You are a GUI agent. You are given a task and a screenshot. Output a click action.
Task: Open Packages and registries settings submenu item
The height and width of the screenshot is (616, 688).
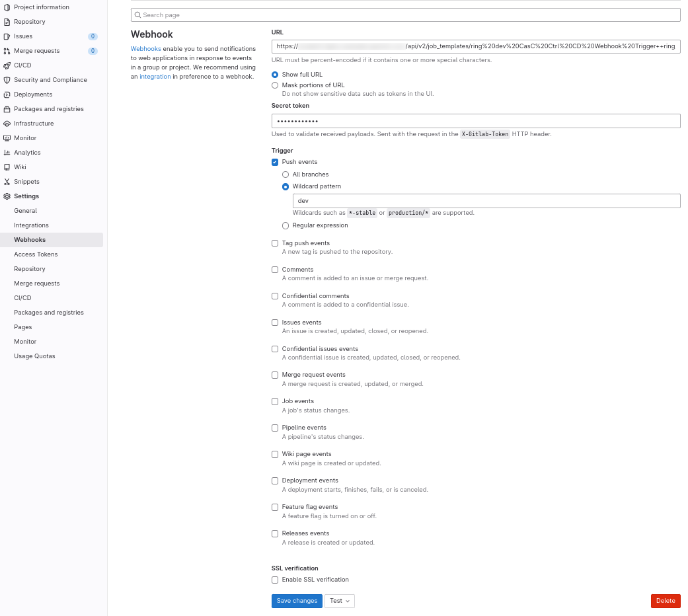[x=49, y=312]
